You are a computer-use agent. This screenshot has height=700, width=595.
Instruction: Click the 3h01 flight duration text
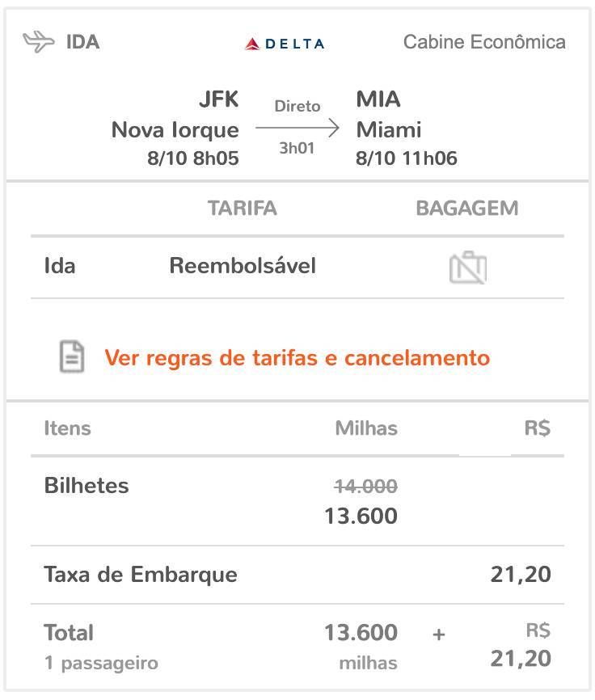(x=297, y=148)
